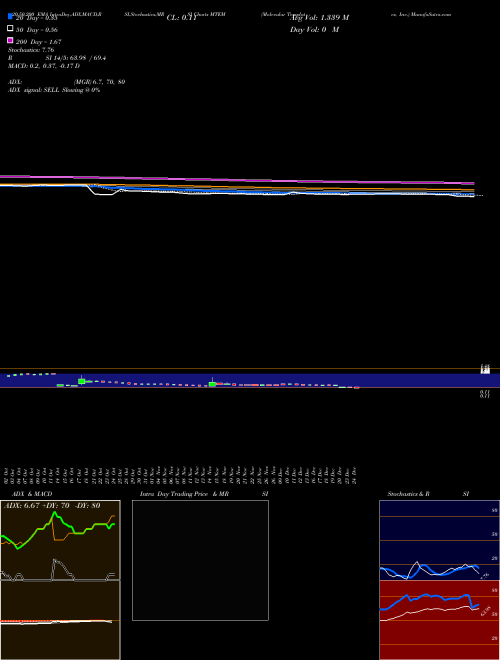Click 'Intra Day Trading Price & MR' title
500x660 pixels.
184,494
